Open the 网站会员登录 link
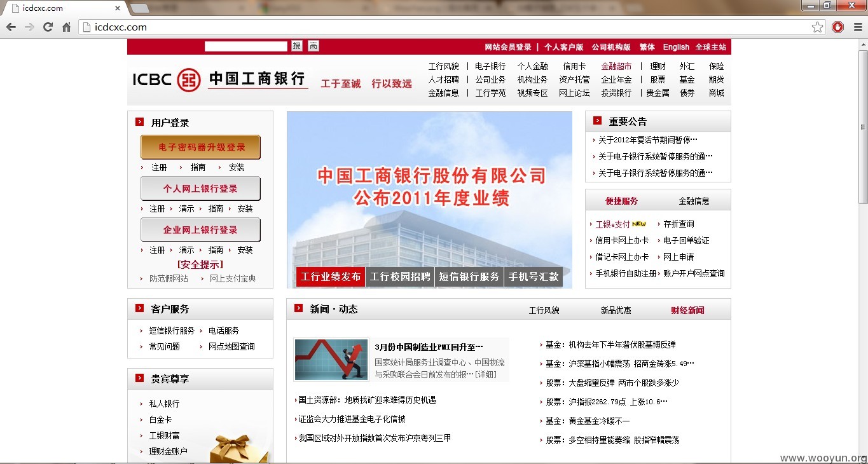 pos(508,47)
